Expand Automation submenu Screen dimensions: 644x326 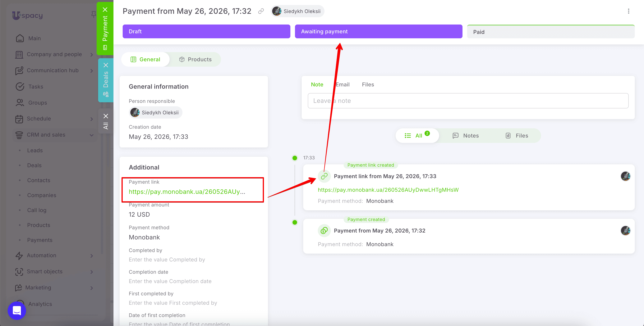point(92,256)
